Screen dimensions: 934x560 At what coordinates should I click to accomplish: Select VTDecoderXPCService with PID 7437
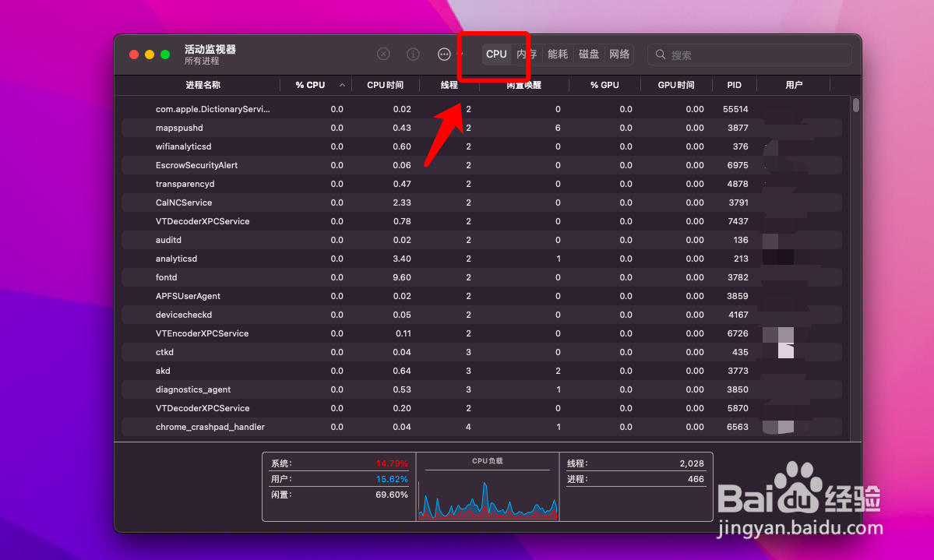tap(481, 221)
